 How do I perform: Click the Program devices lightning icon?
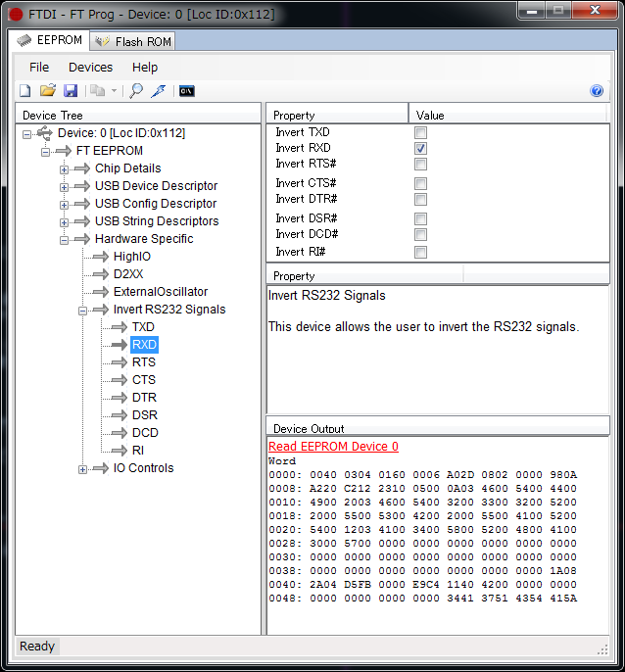click(159, 91)
